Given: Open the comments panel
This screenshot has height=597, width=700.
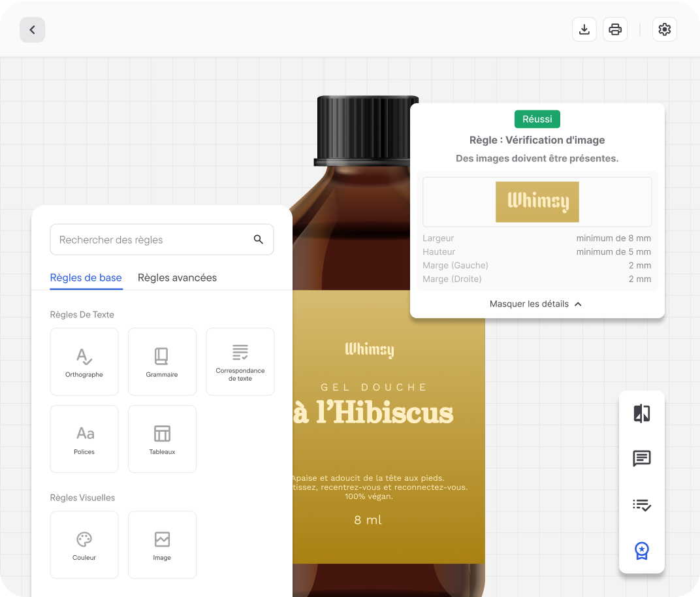Looking at the screenshot, I should tap(641, 459).
